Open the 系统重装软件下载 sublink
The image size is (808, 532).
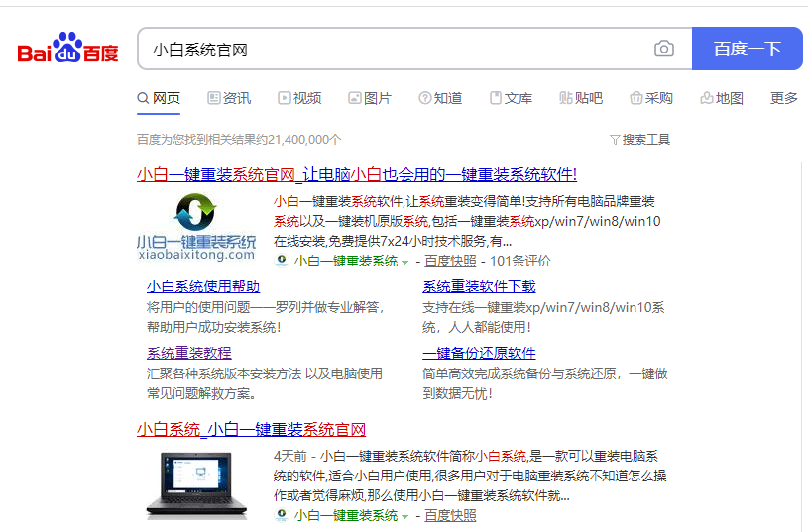(479, 286)
